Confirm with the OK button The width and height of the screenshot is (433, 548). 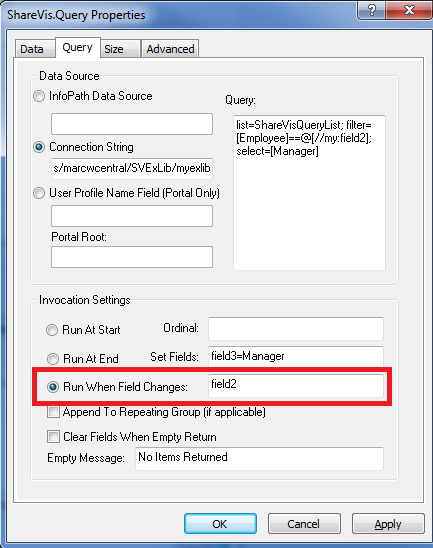(220, 524)
